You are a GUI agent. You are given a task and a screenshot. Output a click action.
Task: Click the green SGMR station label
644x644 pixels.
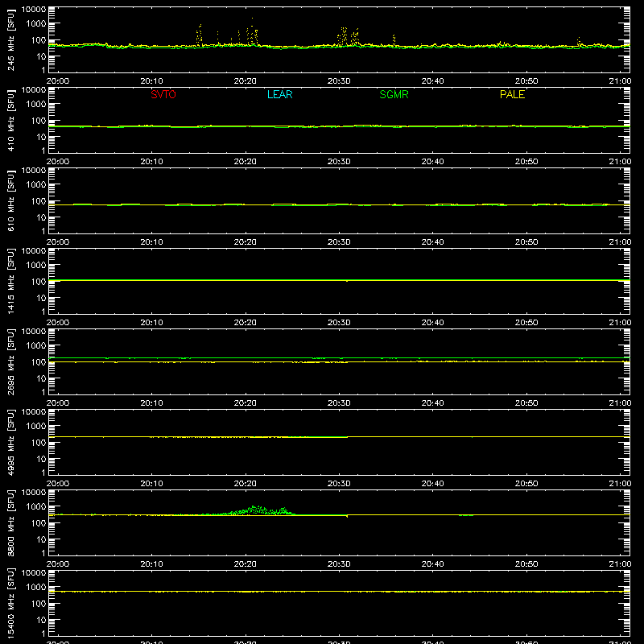(x=394, y=94)
